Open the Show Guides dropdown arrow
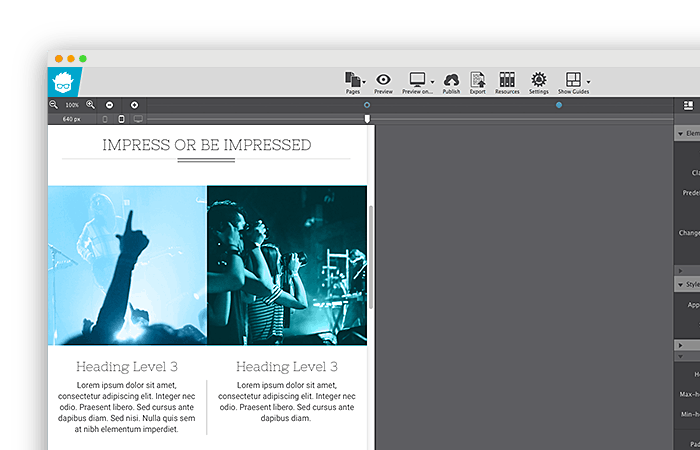 pyautogui.click(x=588, y=82)
